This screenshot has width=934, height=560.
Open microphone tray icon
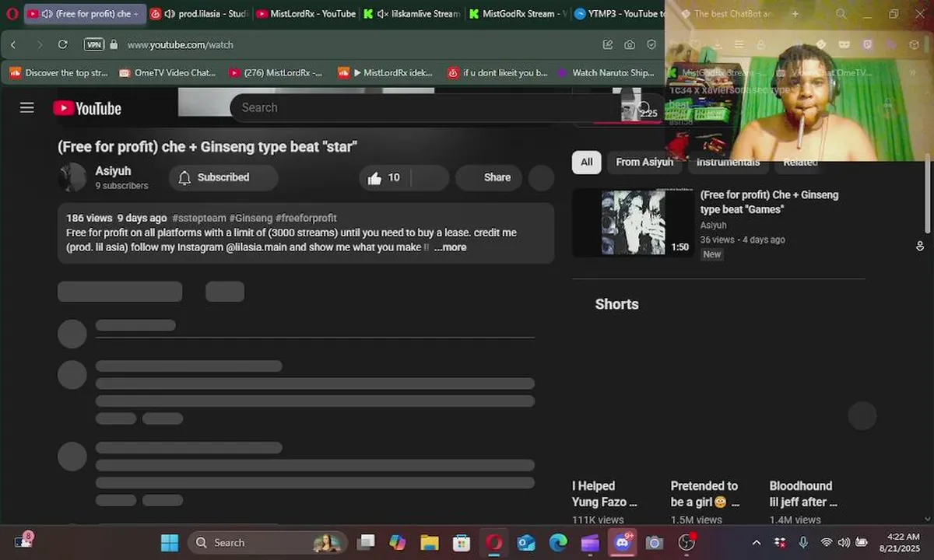pos(803,542)
